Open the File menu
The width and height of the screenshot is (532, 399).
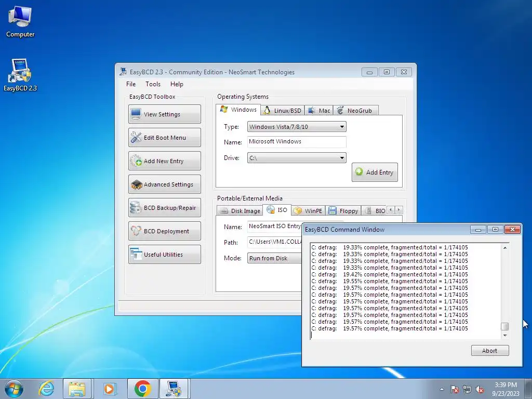pyautogui.click(x=130, y=84)
